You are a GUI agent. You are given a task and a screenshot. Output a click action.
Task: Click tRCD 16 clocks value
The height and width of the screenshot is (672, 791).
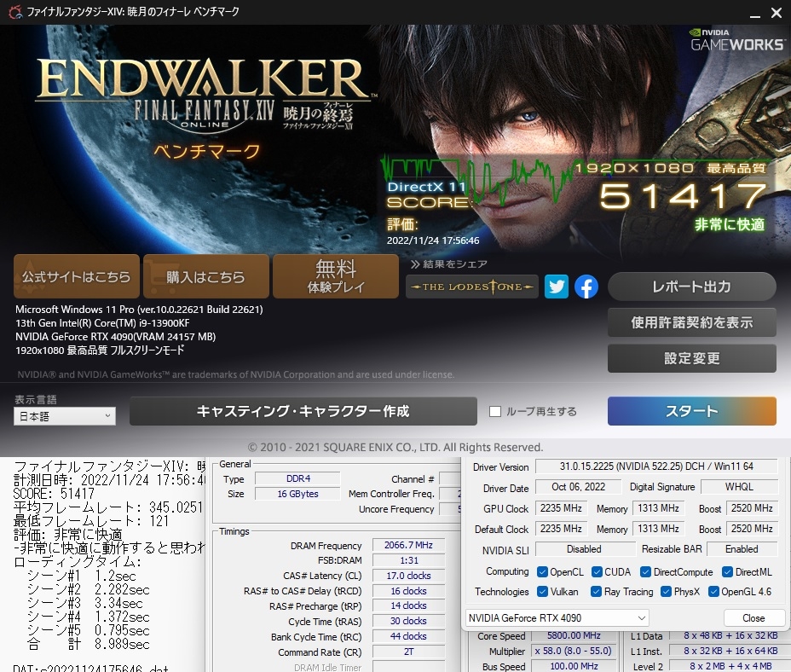click(408, 591)
